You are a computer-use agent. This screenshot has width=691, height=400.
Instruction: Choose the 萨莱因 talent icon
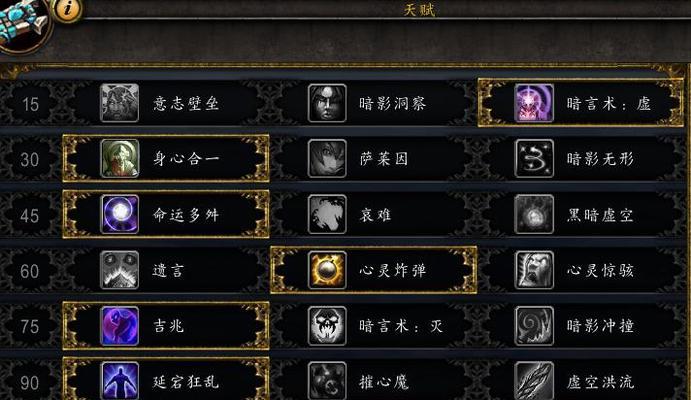pos(327,159)
